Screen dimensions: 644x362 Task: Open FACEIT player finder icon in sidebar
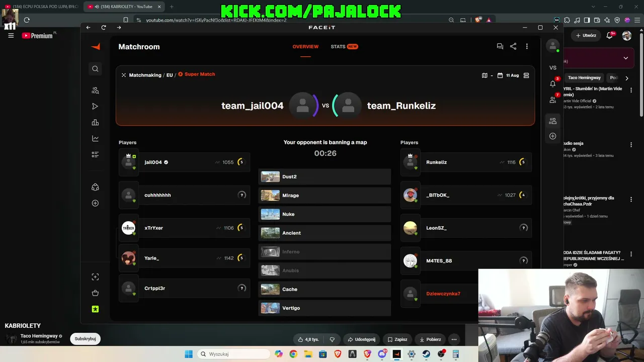click(x=95, y=90)
